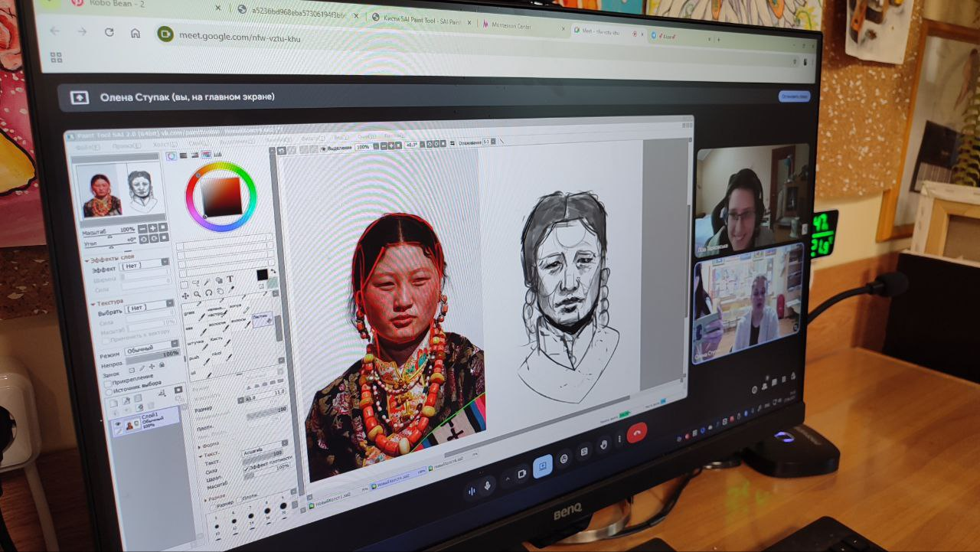
Task: Mute the microphone in Google Meet
Action: [x=488, y=485]
